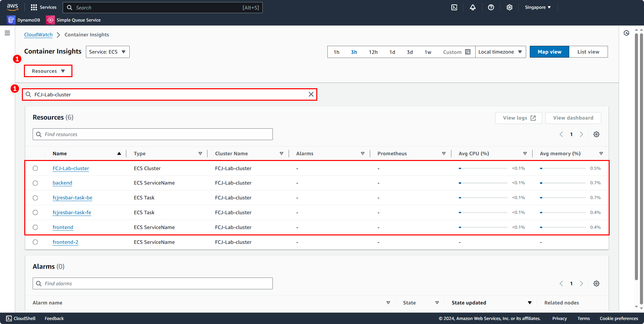Focus the Find alarms input

[153, 284]
